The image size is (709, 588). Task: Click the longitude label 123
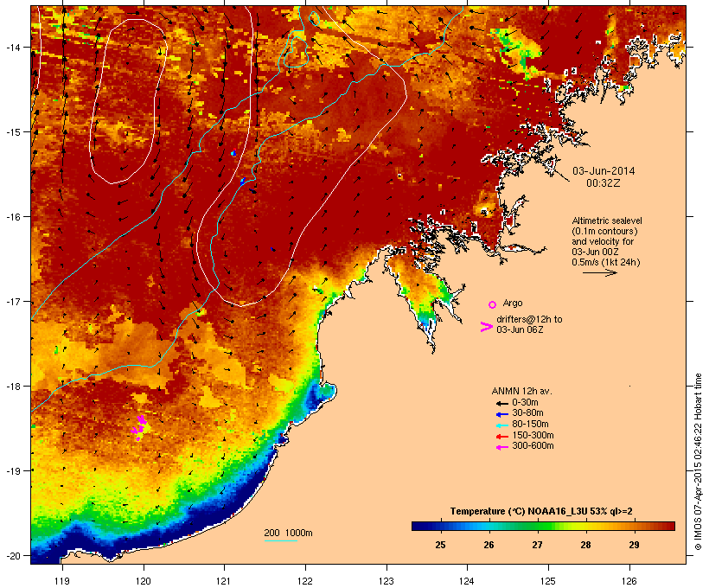click(386, 581)
